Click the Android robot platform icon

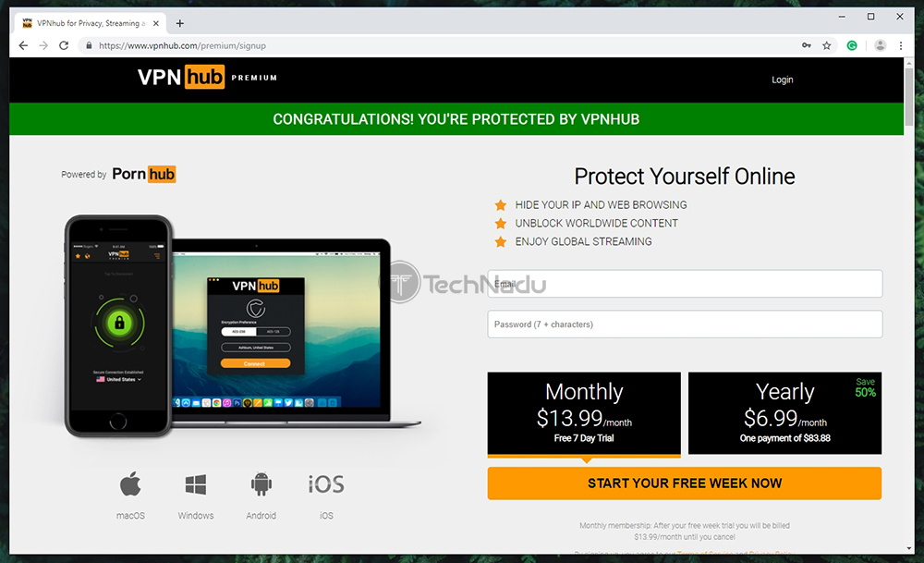click(x=261, y=484)
